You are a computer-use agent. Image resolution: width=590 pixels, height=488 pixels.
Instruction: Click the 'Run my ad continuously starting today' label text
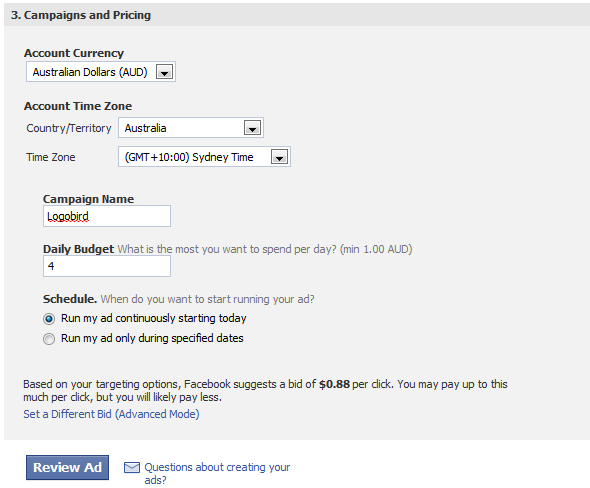click(154, 318)
